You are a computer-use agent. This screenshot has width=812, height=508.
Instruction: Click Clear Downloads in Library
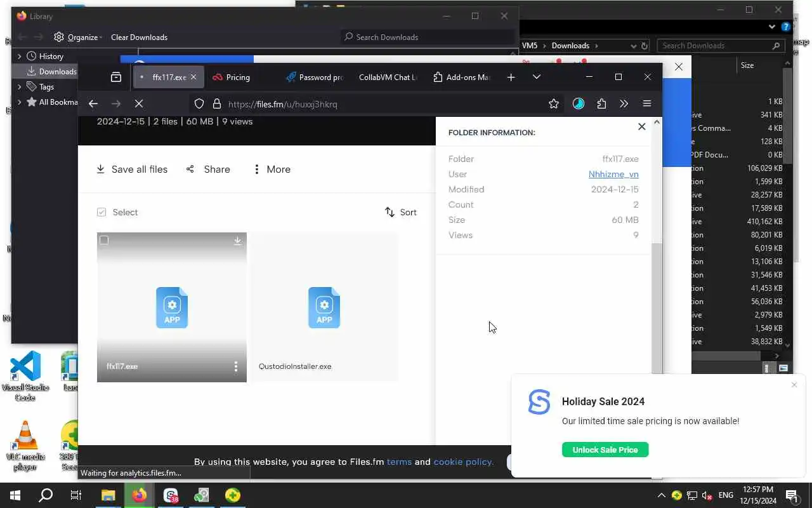139,37
